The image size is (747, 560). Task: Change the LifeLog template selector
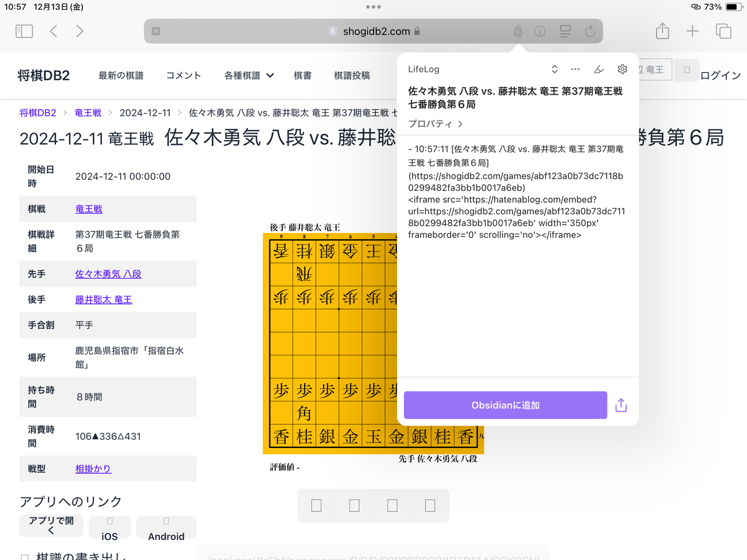[554, 69]
